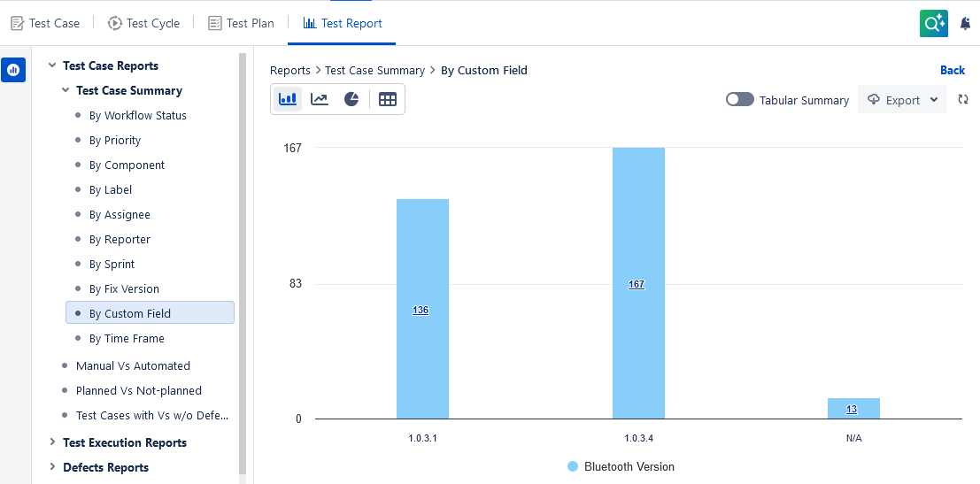980x484 pixels.
Task: Click the 1.0.3.4 bar in chart
Action: (x=637, y=283)
